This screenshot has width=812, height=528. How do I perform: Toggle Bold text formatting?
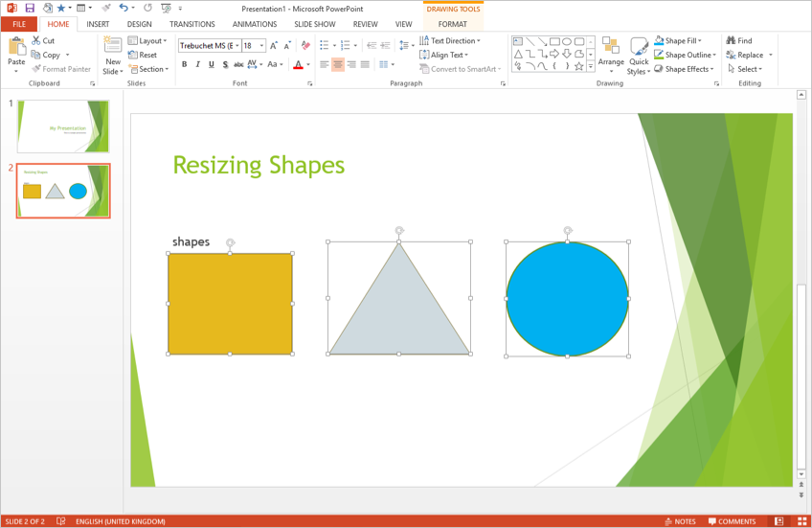pos(184,65)
